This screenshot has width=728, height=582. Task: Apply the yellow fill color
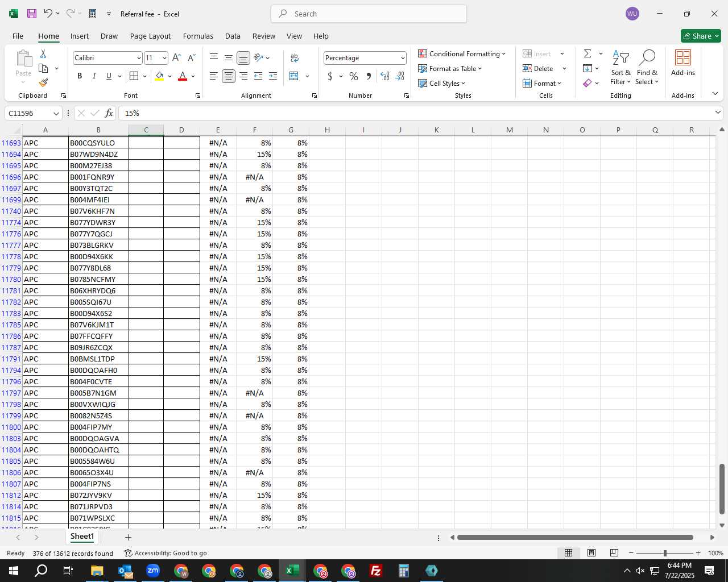click(x=159, y=76)
